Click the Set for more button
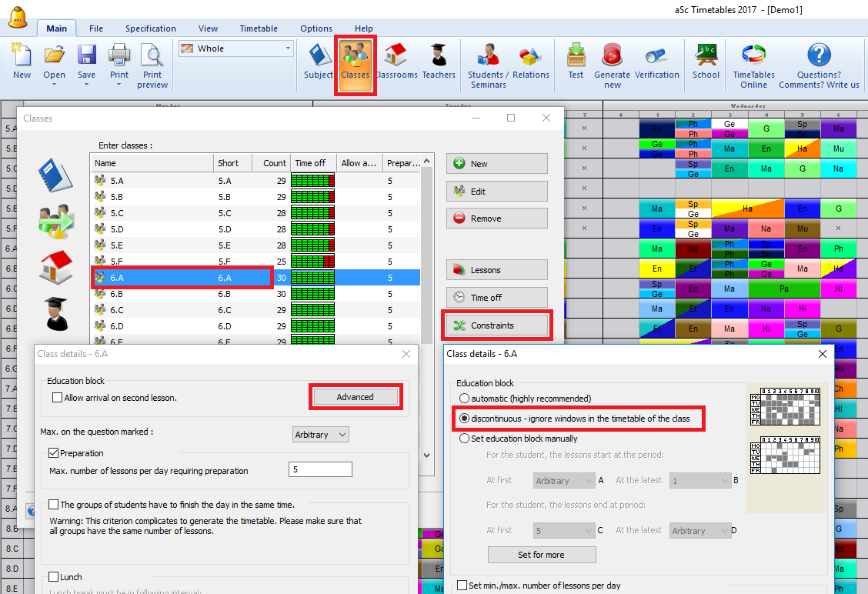The height and width of the screenshot is (594, 868). (x=541, y=555)
